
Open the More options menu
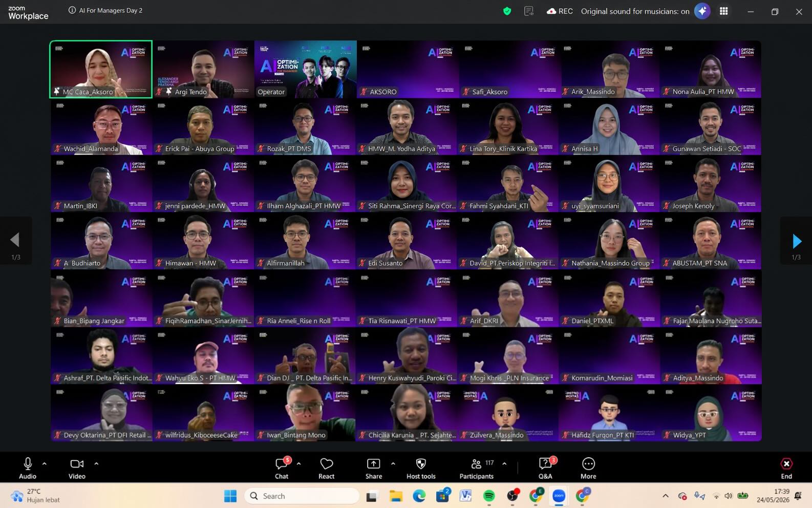click(x=588, y=468)
